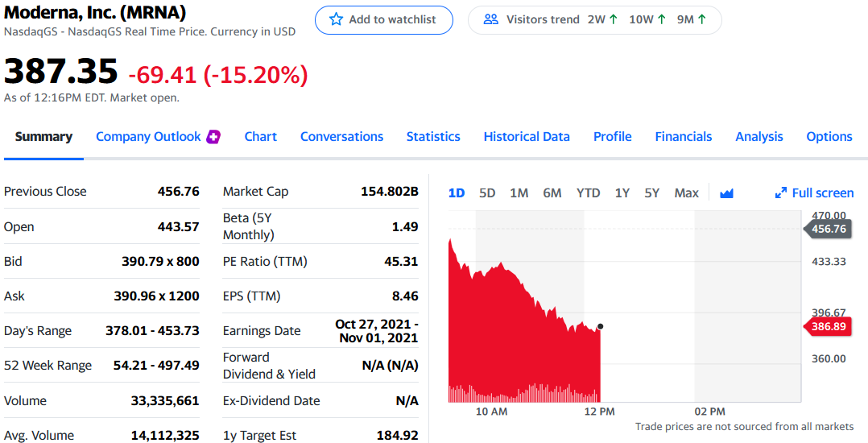Click the 1y Target Est value 184.92

398,436
